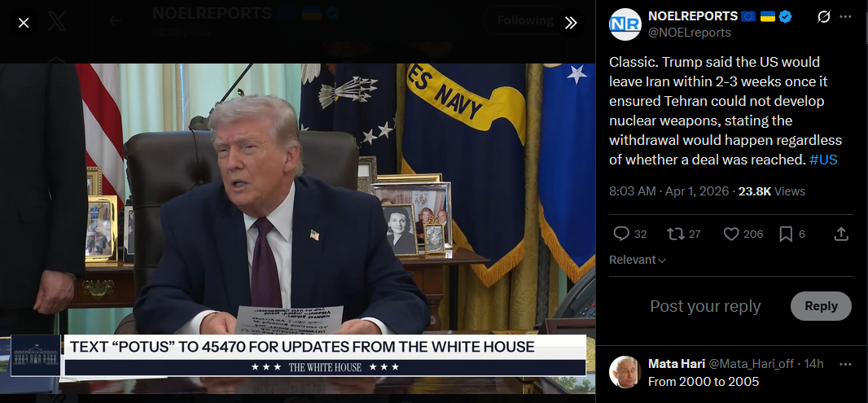
Task: Open the post's three-dot more menu
Action: coord(845,16)
